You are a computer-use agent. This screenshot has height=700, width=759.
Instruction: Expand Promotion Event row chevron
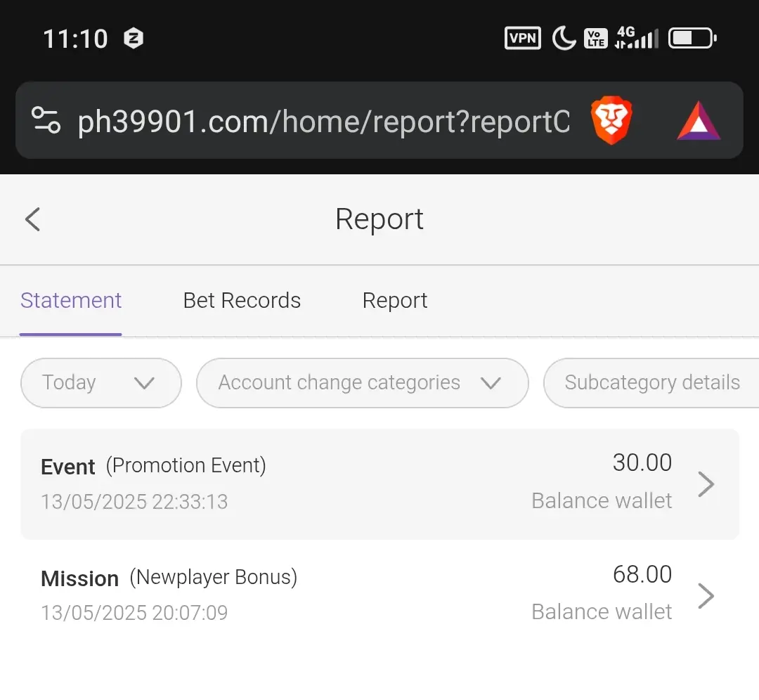coord(706,484)
